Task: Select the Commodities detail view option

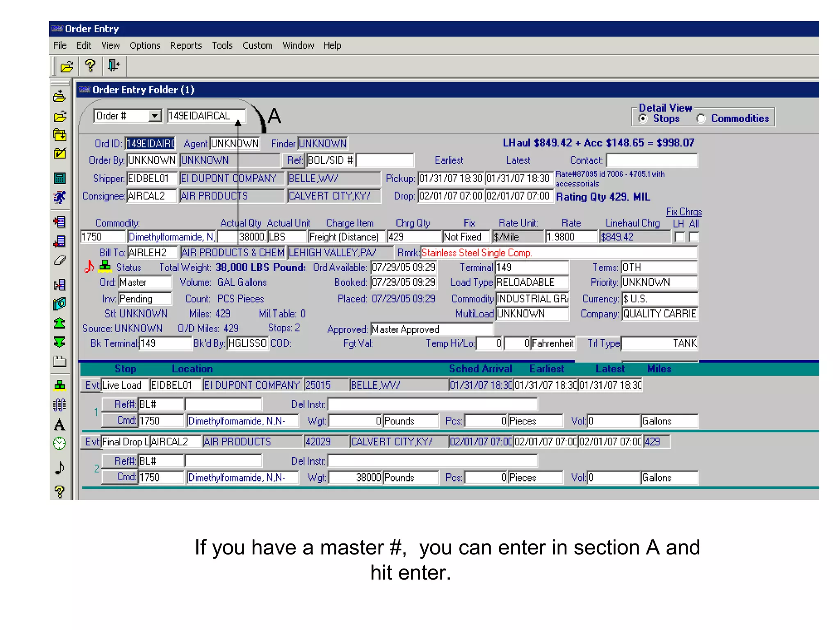Action: pos(701,119)
